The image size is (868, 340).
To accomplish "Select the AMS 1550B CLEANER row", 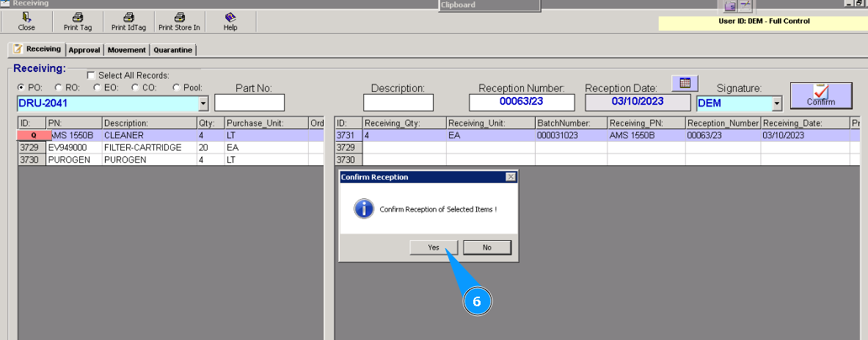I will (170, 135).
